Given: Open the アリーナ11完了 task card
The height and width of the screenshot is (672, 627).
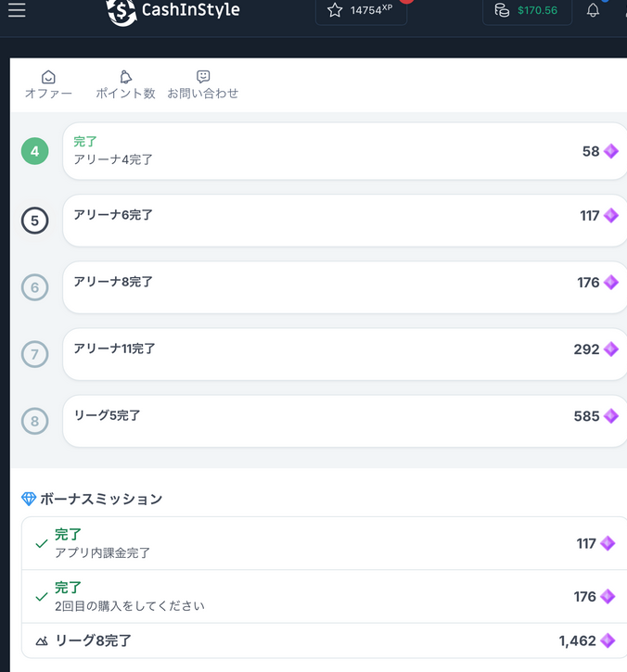Looking at the screenshot, I should click(345, 354).
